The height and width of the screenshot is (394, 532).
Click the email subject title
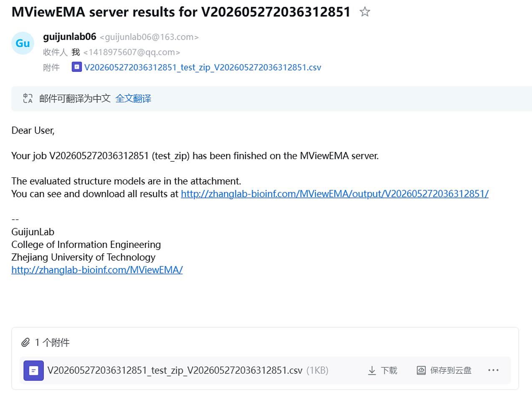(181, 12)
